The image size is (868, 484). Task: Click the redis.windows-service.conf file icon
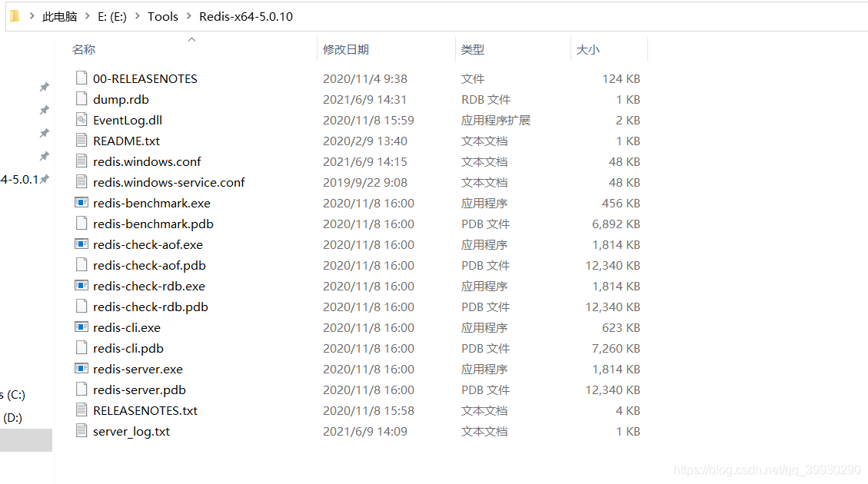(81, 182)
